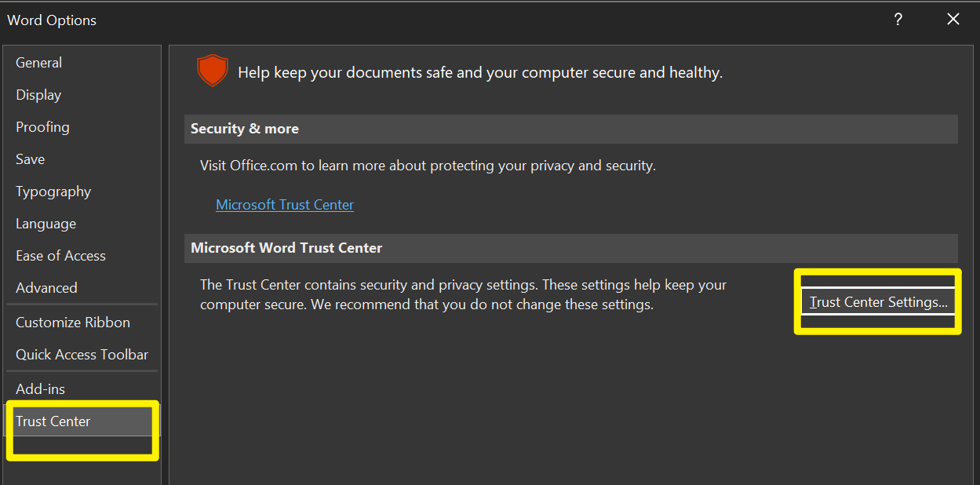Click the Trust Center Settings button
Image resolution: width=980 pixels, height=485 pixels.
(878, 302)
